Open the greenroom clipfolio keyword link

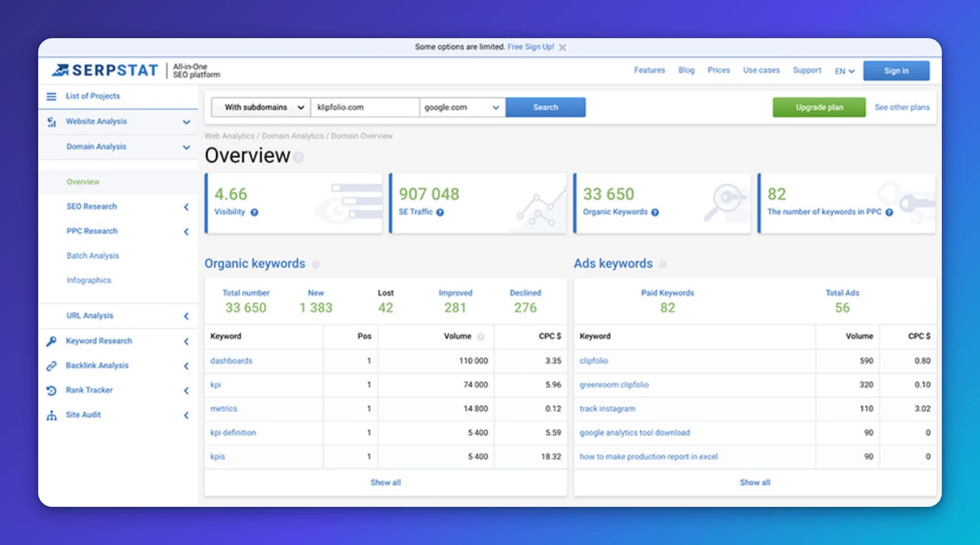coord(614,385)
